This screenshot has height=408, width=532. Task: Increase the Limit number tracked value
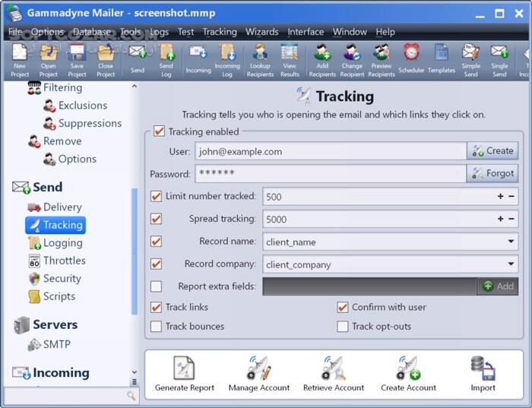[x=500, y=197]
